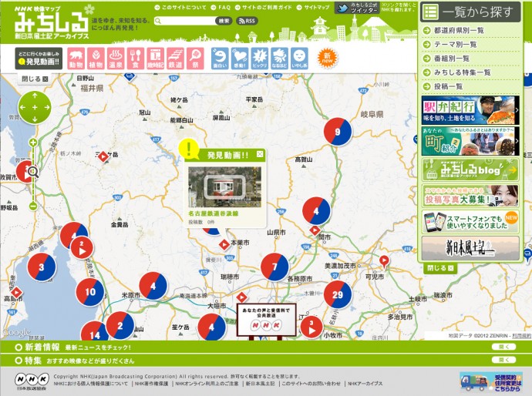Open the みちしる公式ツイッター link
532x396 pixels.
(357, 8)
